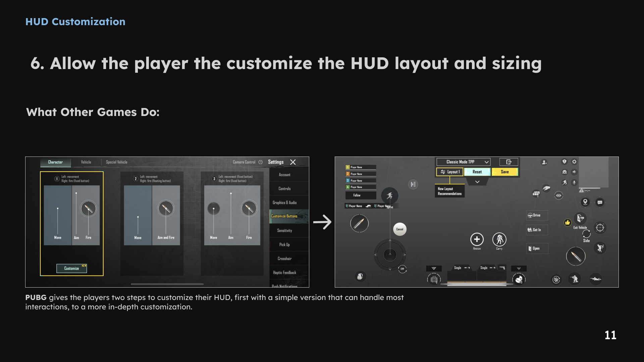Click the settings gear in game HUD
This screenshot has width=644, height=362.
click(574, 162)
